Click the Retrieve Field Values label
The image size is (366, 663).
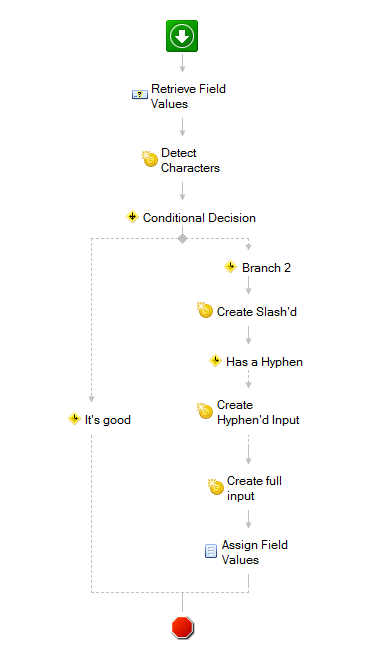(188, 96)
